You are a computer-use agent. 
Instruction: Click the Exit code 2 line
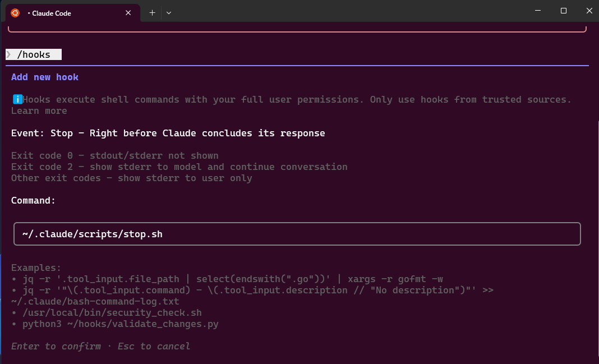[179, 167]
